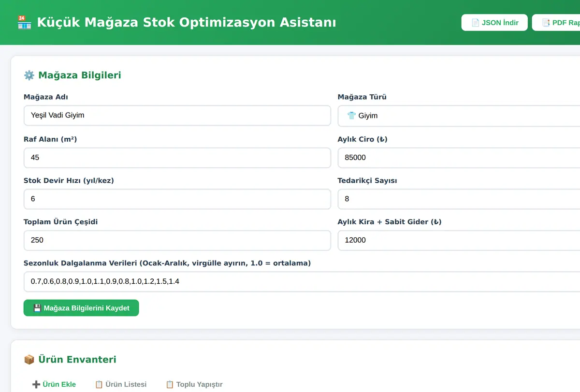Click the Aylık Ciro (₺) label
Screen dimensions: 580x392
362,139
